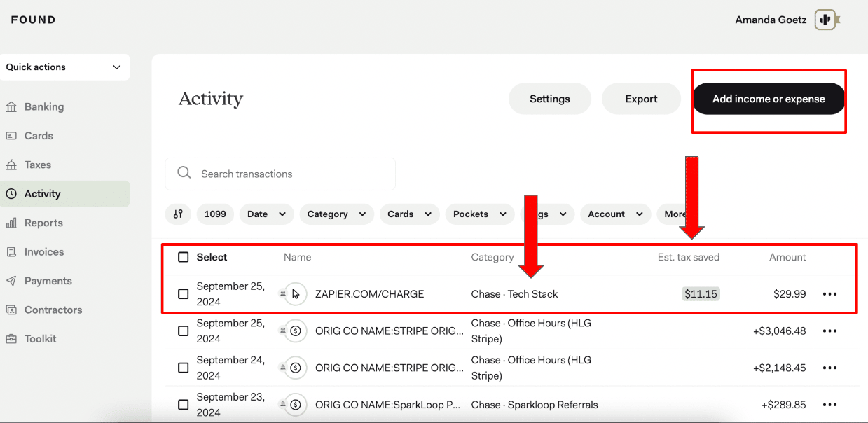Open the Toolkit briefcase icon
The image size is (868, 423).
click(x=11, y=339)
